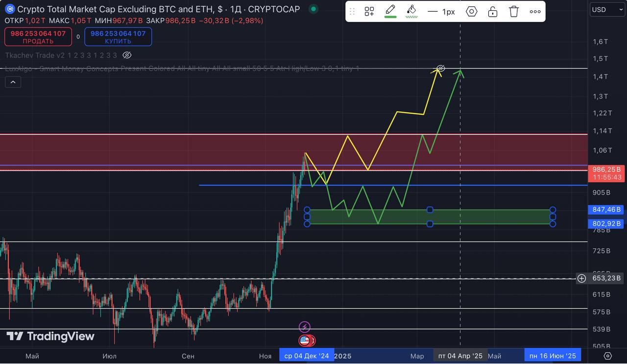
Task: Click the red ПРОДАТЬ sell button
Action: [x=38, y=37]
